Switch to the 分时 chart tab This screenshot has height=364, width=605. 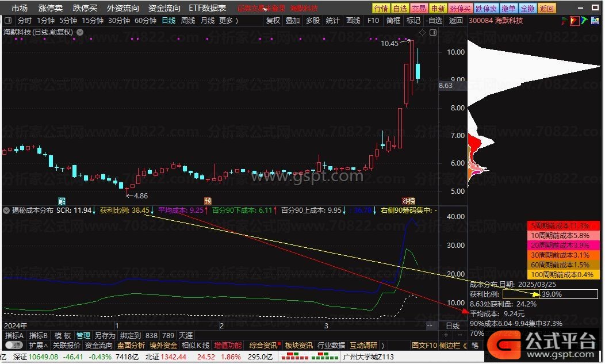[x=24, y=21]
